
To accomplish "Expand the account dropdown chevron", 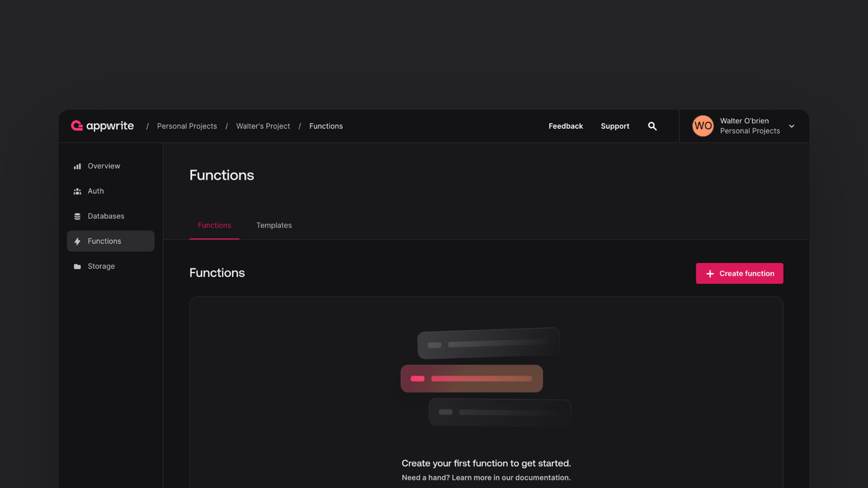I will 791,126.
